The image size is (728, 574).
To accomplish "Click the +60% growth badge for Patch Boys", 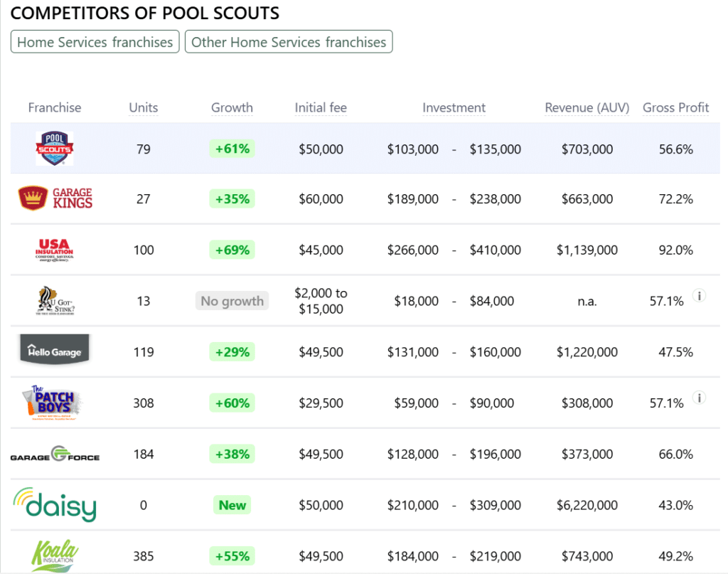I will (x=232, y=403).
